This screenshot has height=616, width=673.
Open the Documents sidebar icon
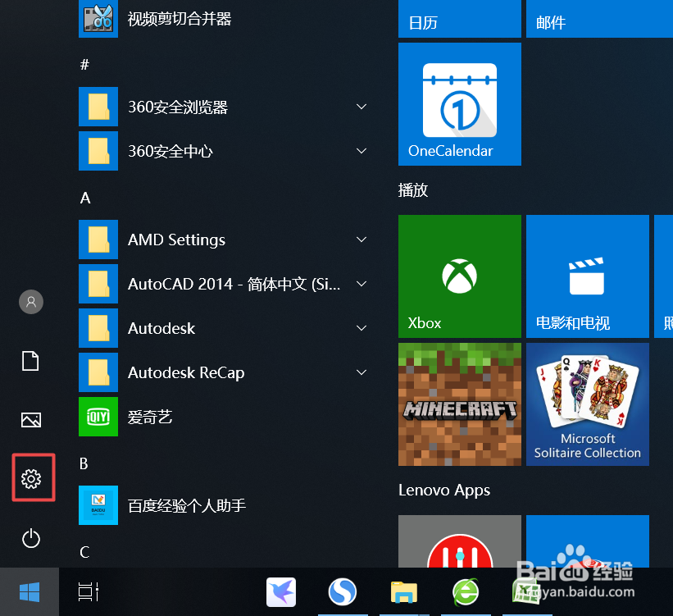[x=31, y=360]
